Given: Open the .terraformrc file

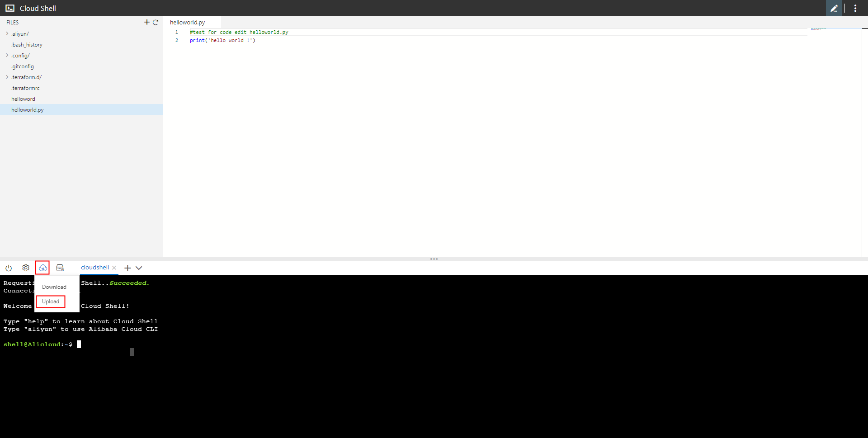Looking at the screenshot, I should point(25,88).
